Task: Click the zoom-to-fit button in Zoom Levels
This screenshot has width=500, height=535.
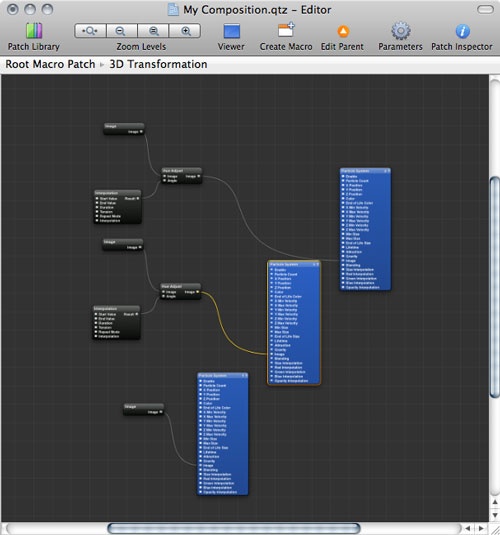Action: [90, 31]
